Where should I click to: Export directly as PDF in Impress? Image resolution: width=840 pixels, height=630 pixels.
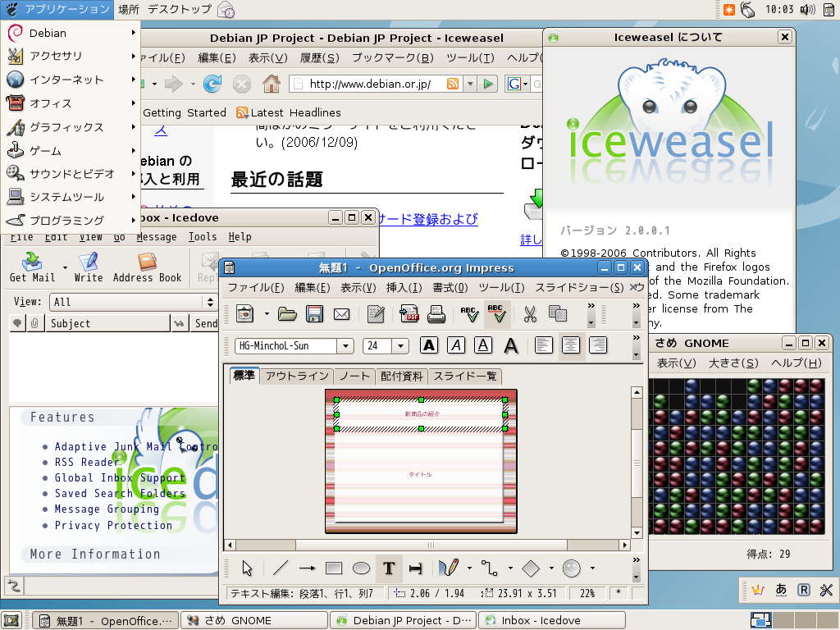(x=409, y=314)
